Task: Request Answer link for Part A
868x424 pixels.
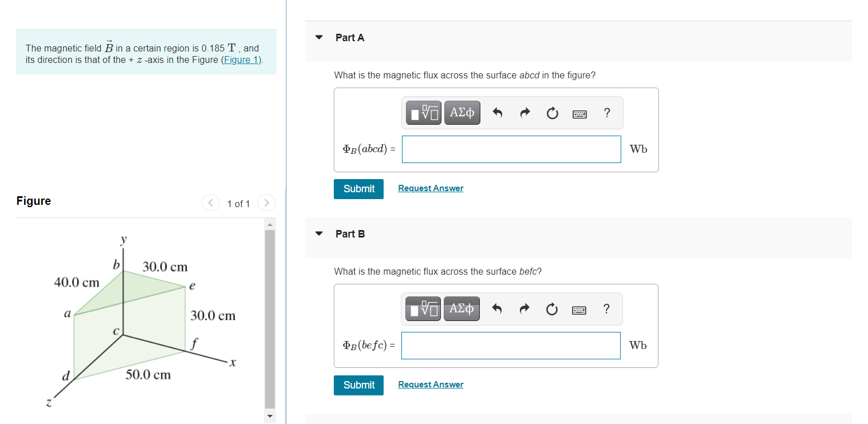Action: (x=431, y=188)
